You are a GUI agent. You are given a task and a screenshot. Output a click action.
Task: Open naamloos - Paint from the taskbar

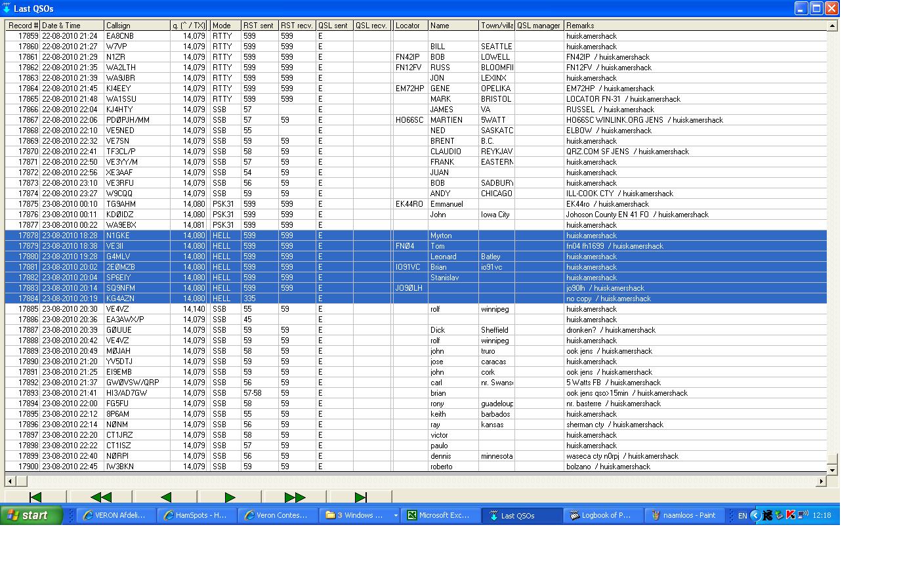684,516
